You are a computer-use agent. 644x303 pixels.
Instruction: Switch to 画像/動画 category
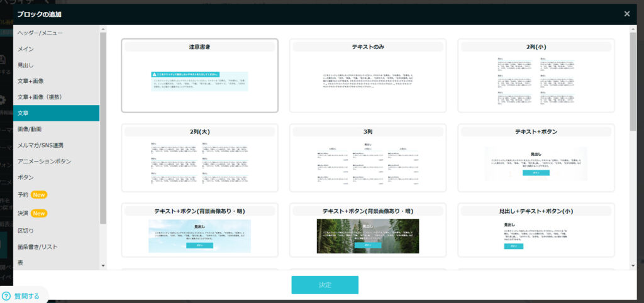30,129
